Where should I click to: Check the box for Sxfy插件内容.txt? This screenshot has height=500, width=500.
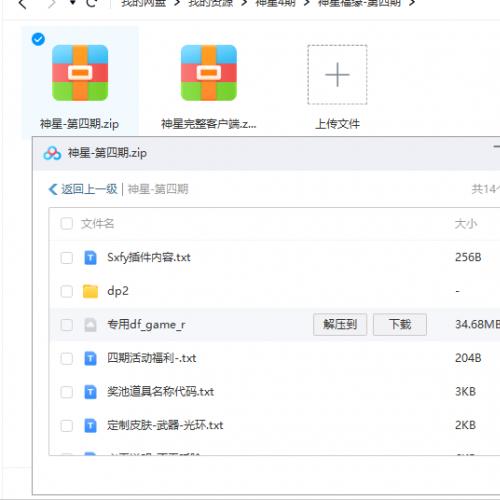click(67, 258)
